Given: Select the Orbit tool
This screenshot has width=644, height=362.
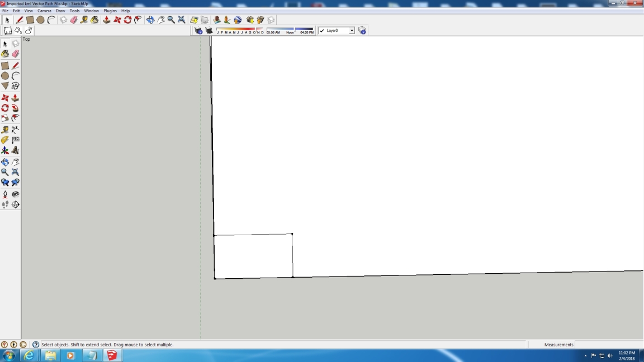Looking at the screenshot, I should [149, 20].
